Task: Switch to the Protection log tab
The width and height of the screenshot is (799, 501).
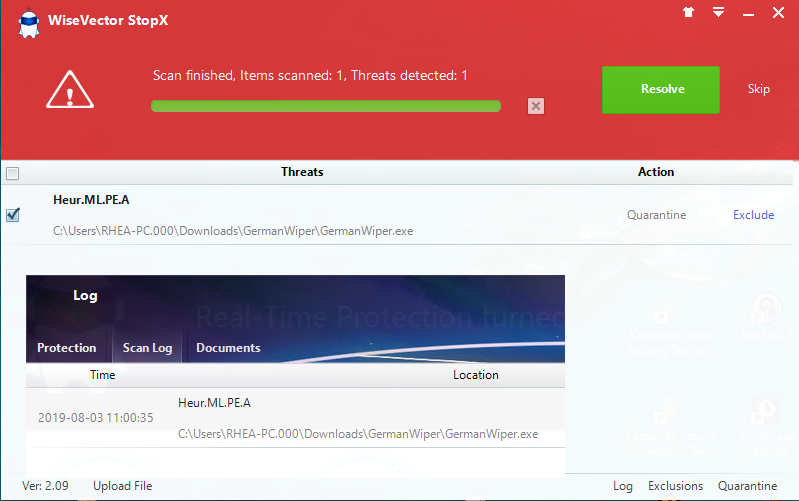Action: [67, 348]
